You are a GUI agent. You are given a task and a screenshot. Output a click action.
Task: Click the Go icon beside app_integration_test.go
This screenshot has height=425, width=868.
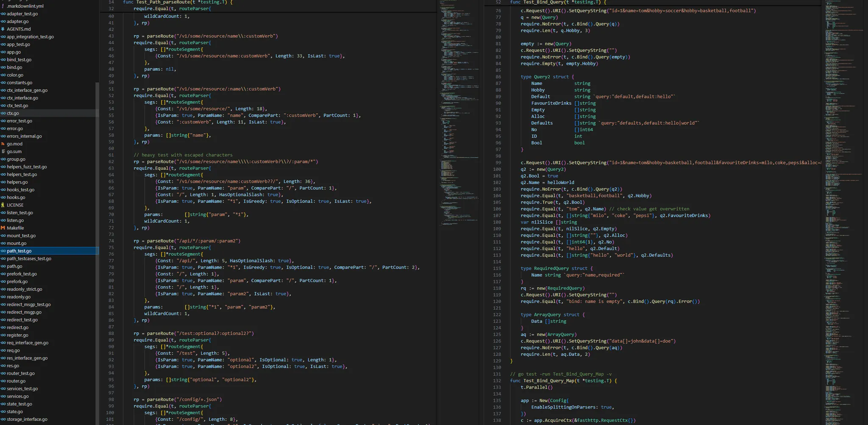(3, 37)
